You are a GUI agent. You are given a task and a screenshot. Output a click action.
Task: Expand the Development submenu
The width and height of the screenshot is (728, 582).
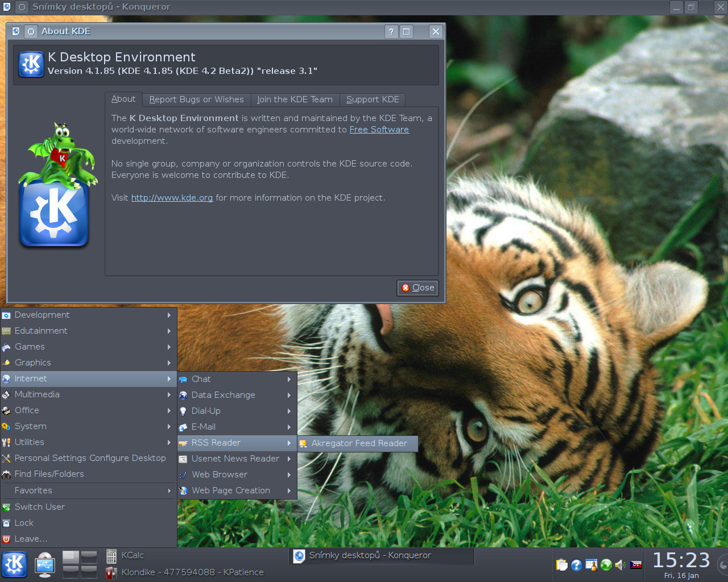pyautogui.click(x=89, y=315)
